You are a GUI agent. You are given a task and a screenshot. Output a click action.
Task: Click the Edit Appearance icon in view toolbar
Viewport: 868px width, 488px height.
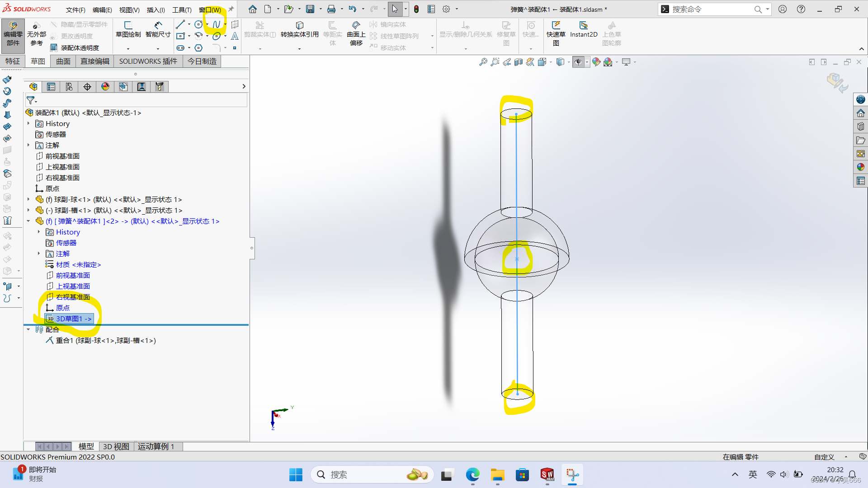(596, 62)
